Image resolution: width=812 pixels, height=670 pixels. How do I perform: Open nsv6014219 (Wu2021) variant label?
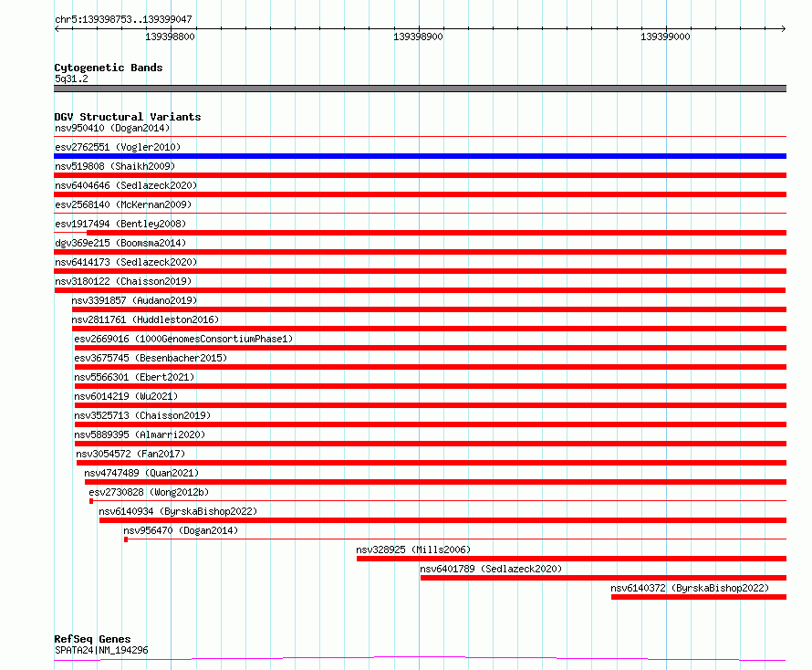click(x=126, y=396)
